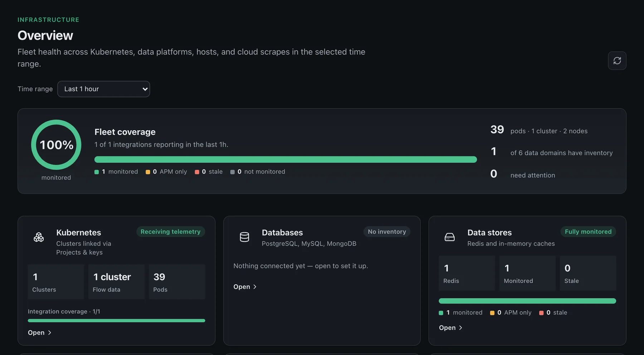Click the 1 Clusters stat tile
This screenshot has height=355, width=644.
point(56,282)
